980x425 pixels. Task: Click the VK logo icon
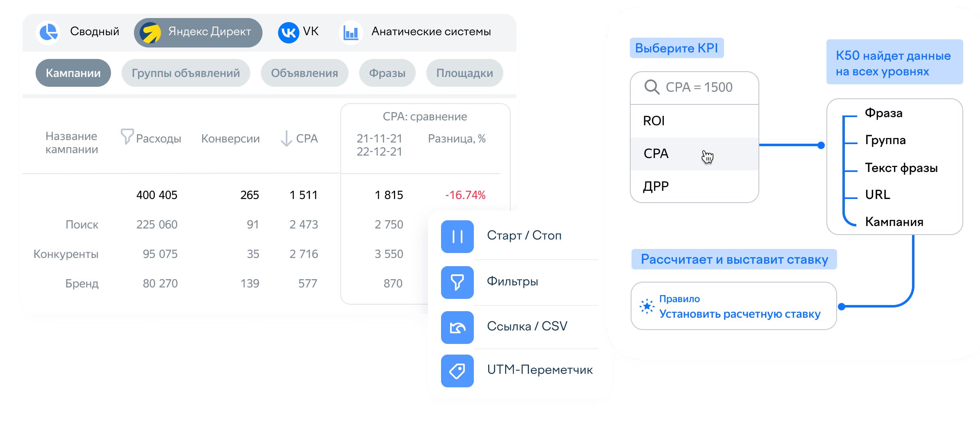click(x=288, y=32)
